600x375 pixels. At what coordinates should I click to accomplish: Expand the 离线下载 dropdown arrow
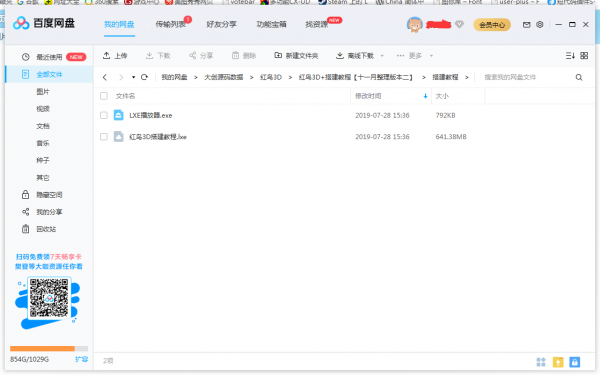click(382, 56)
